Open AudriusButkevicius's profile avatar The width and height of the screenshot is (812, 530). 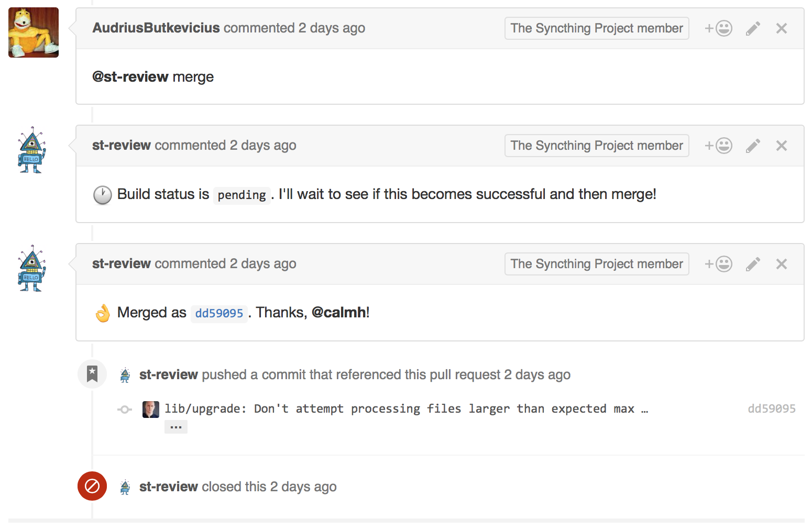coord(34,32)
